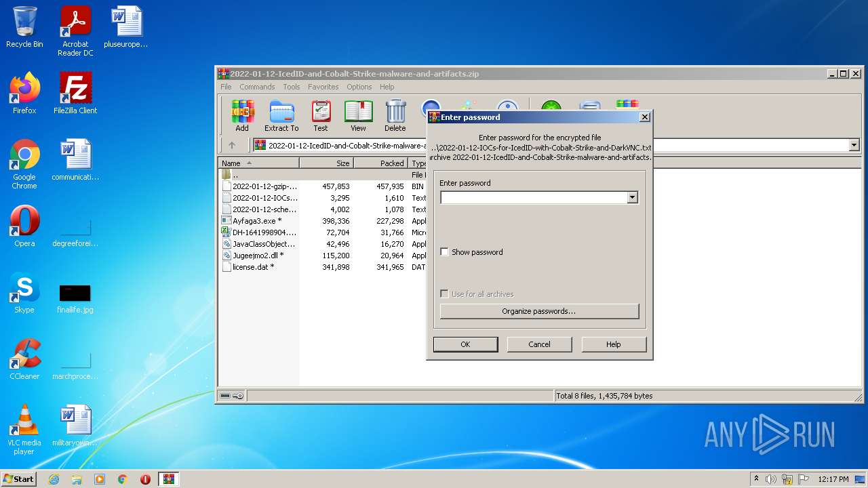This screenshot has width=868, height=488.
Task: Expand the archive path address dropdown
Action: 854,145
